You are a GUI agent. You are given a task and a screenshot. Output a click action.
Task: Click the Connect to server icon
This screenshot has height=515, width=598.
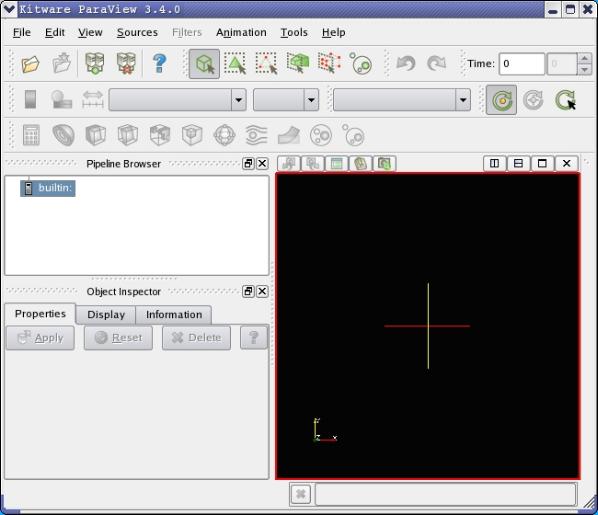pos(95,63)
